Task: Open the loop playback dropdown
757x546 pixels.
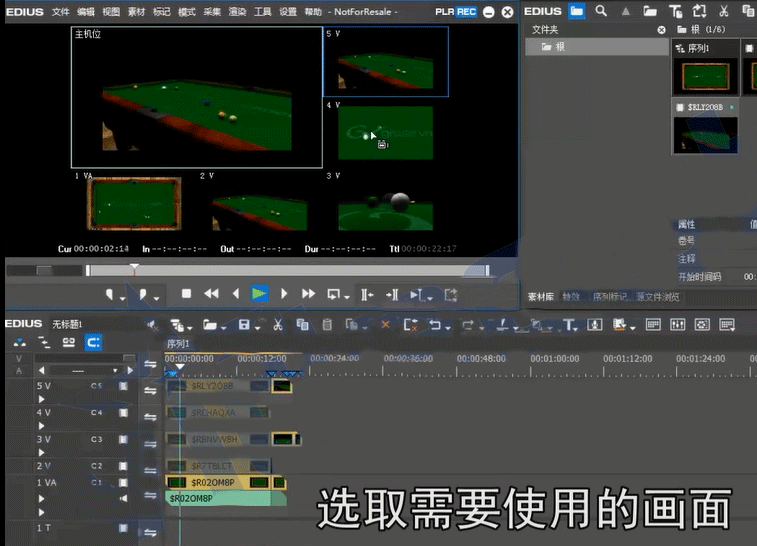Action: click(347, 296)
